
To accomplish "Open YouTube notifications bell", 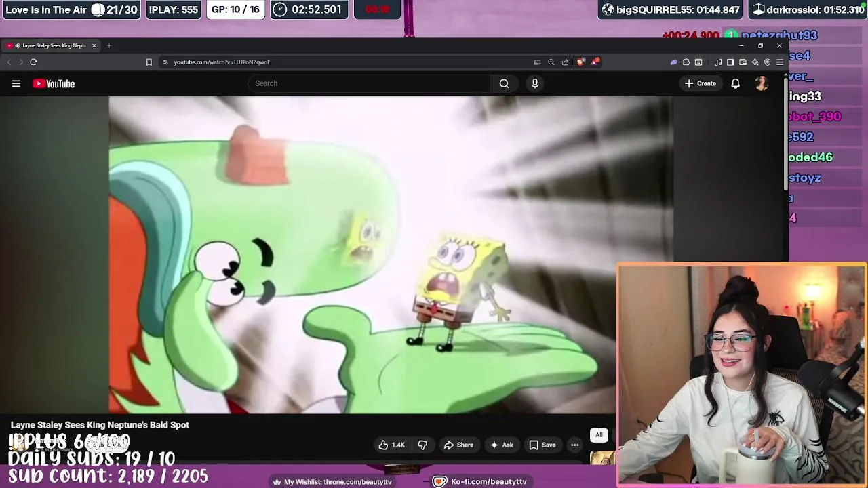I will click(x=735, y=83).
